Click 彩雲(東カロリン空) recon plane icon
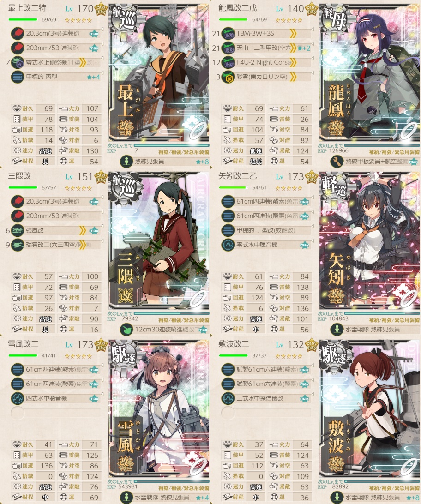This screenshot has height=504, width=421. (x=228, y=77)
